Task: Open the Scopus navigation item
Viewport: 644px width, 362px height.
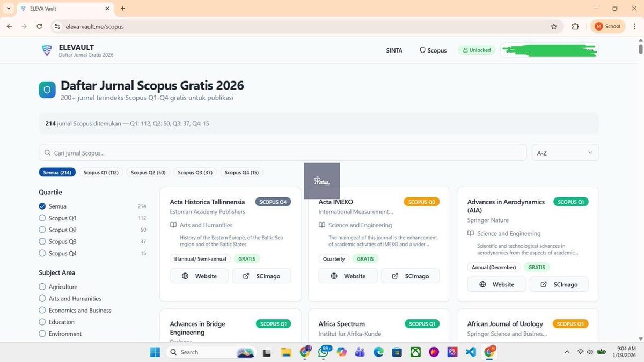Action: pos(433,50)
